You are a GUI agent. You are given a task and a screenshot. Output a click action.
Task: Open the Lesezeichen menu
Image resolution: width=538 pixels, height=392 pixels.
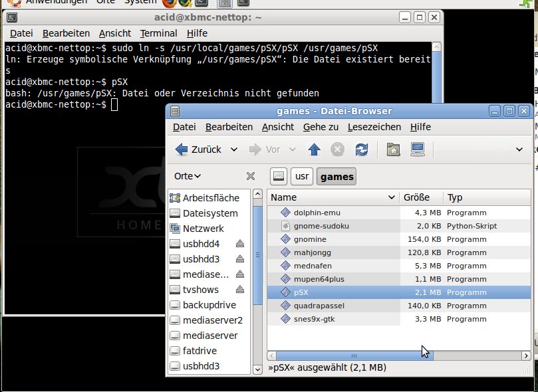pos(374,127)
